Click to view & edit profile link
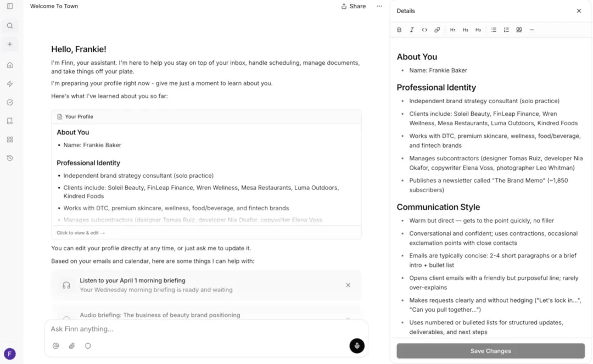 (81, 233)
